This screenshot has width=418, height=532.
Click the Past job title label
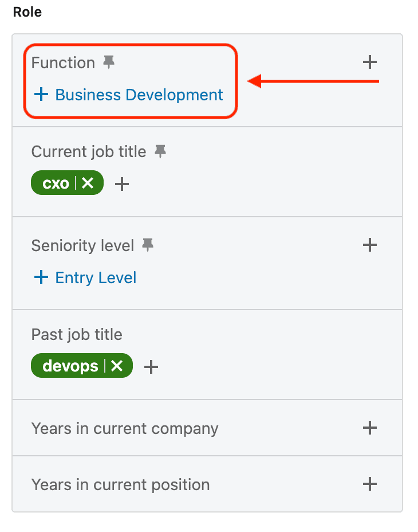point(77,334)
